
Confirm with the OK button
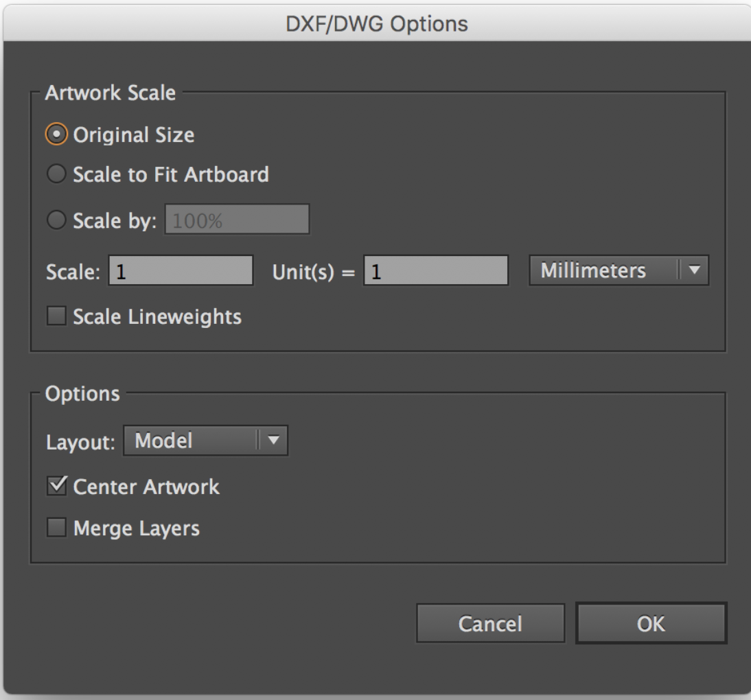click(x=651, y=623)
